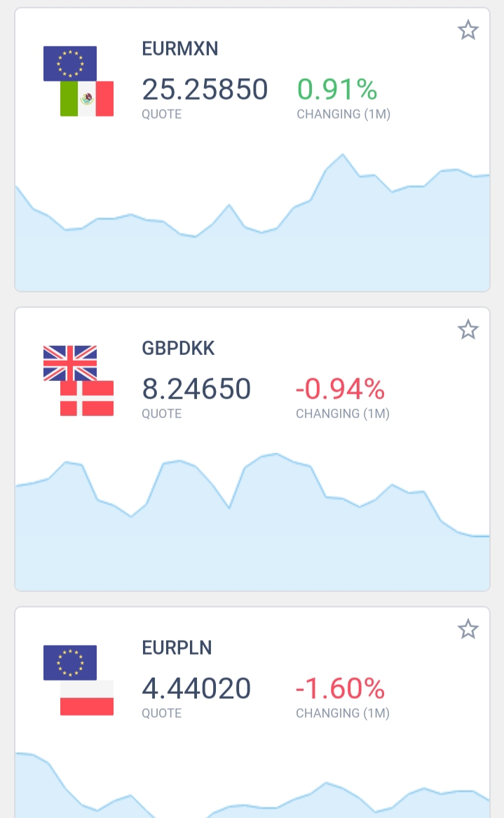This screenshot has width=504, height=818.
Task: Open the EURMXN price trend chart
Action: (252, 224)
